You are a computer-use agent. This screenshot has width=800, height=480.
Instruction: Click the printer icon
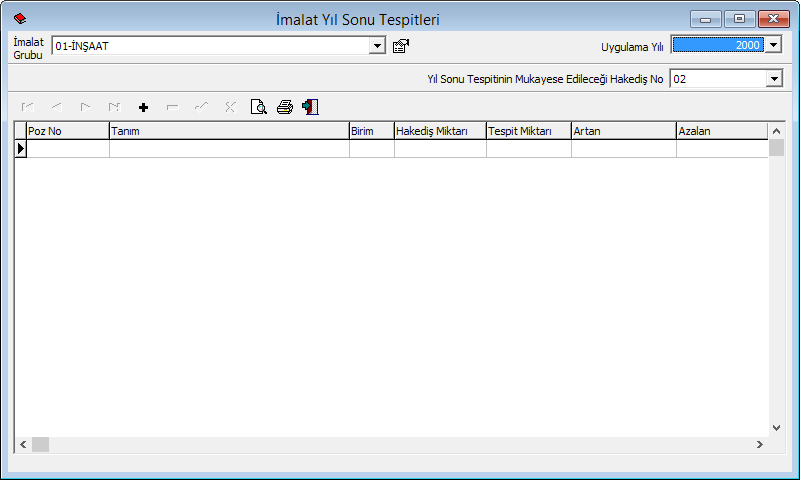click(x=285, y=107)
